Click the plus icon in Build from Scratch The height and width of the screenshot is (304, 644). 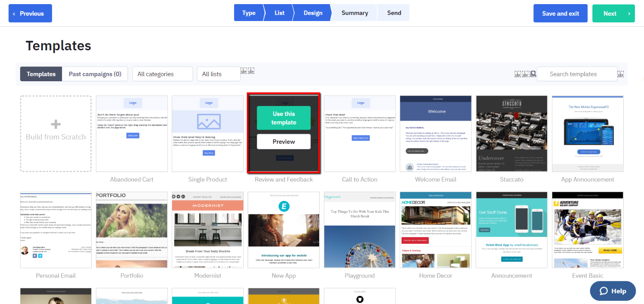pos(56,123)
